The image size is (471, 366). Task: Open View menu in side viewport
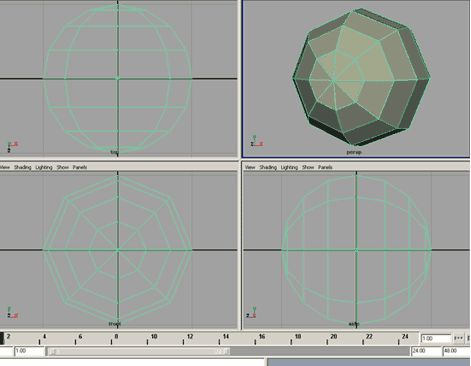(x=250, y=167)
